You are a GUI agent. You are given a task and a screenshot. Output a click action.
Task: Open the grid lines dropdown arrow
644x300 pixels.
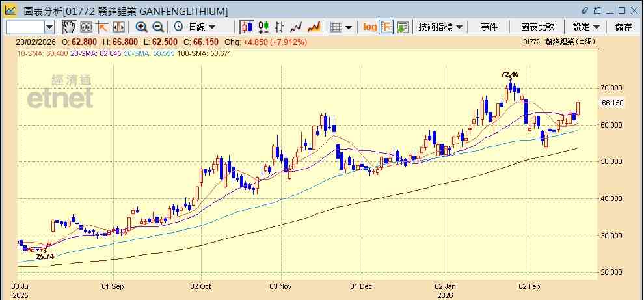[x=349, y=27]
